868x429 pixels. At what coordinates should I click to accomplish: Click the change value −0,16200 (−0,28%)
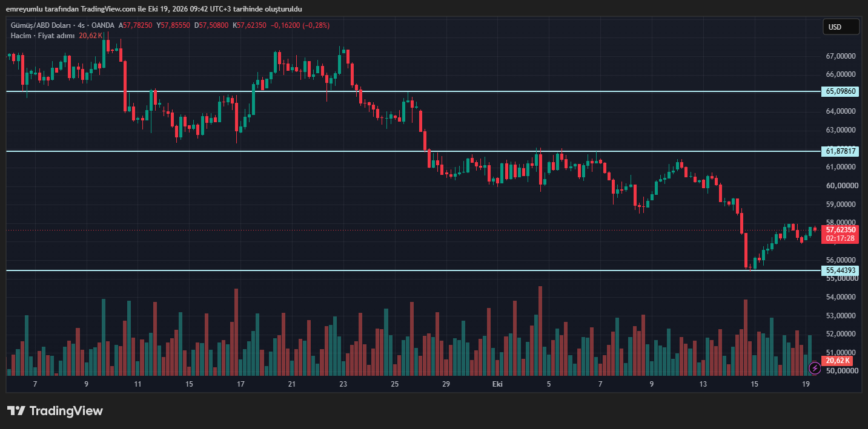tap(300, 25)
